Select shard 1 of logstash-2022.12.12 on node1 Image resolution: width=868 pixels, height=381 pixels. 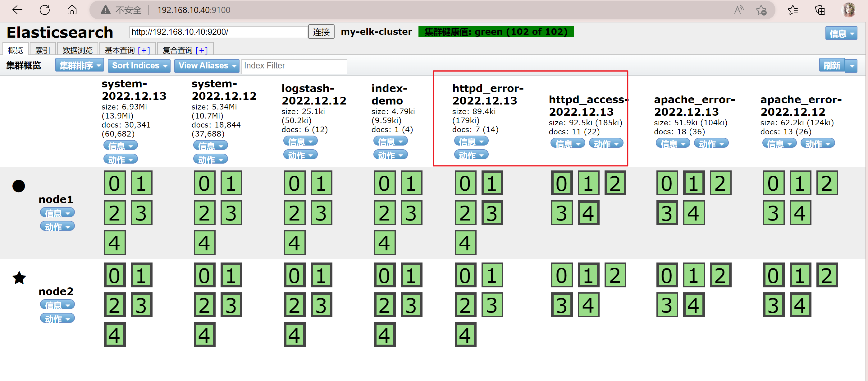click(x=321, y=183)
